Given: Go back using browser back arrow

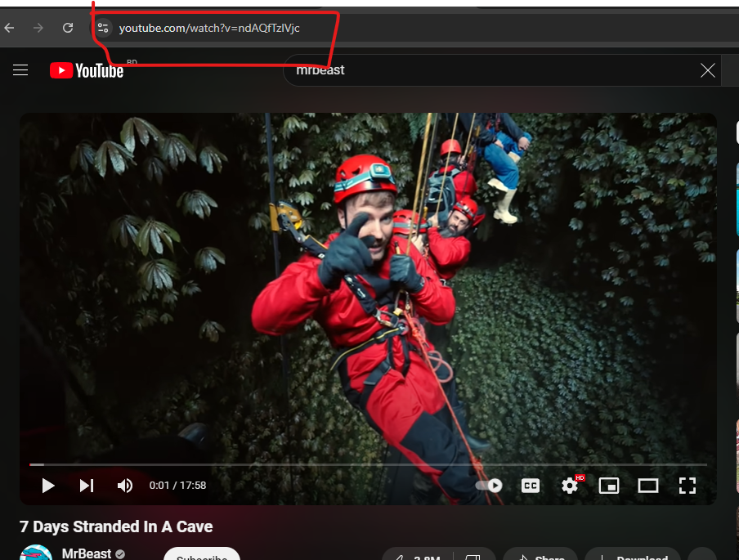Looking at the screenshot, I should click(x=10, y=29).
